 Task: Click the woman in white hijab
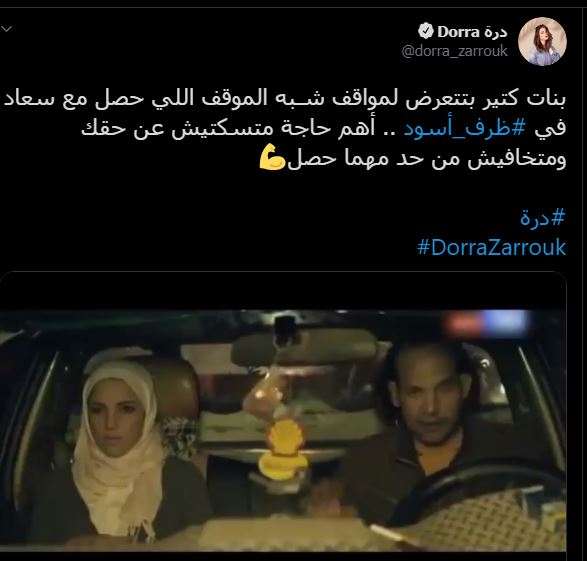point(118,451)
